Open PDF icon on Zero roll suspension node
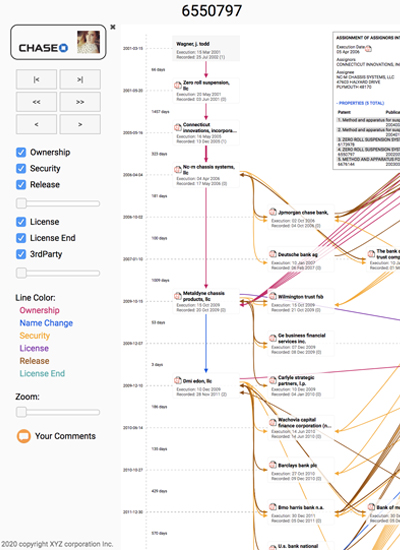 [178, 85]
